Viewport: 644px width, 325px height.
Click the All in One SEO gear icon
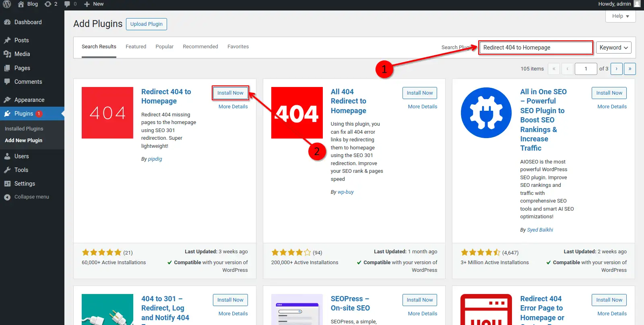pyautogui.click(x=486, y=113)
